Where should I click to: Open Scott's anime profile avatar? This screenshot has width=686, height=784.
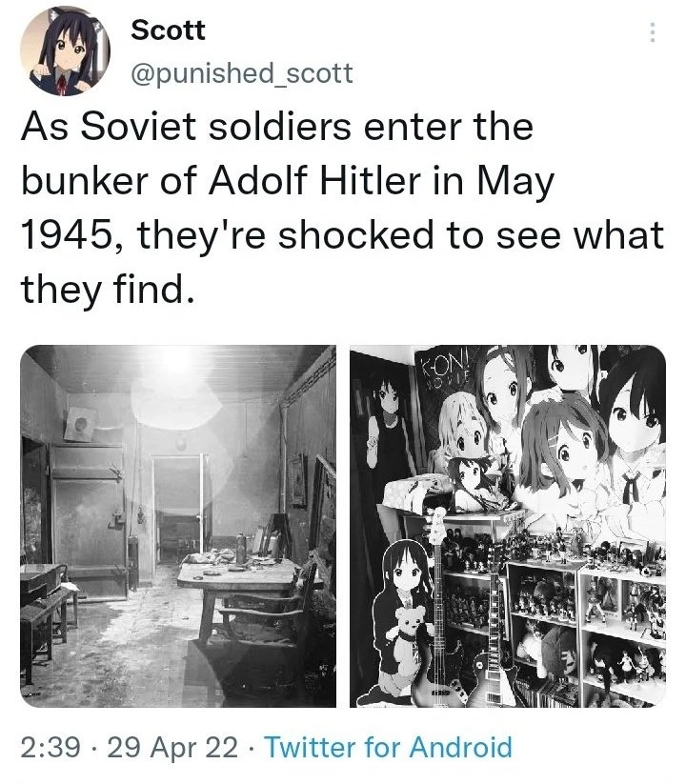pos(66,51)
